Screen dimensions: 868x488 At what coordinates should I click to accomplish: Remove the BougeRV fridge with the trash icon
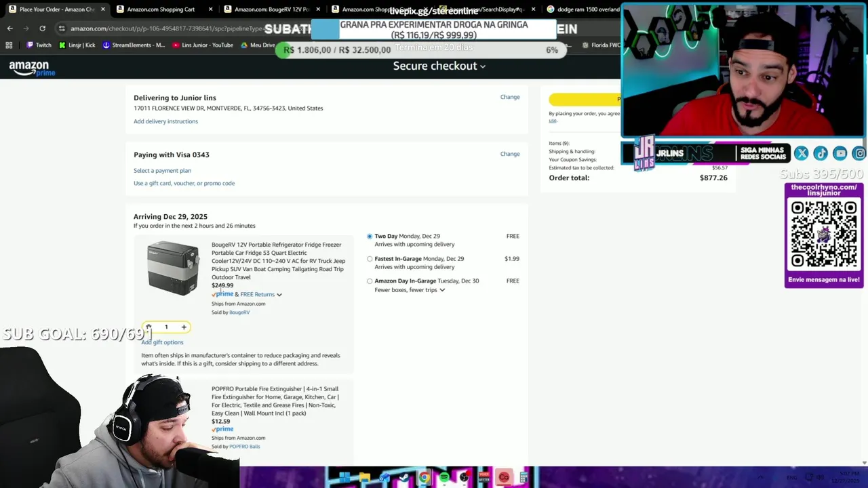tap(149, 327)
